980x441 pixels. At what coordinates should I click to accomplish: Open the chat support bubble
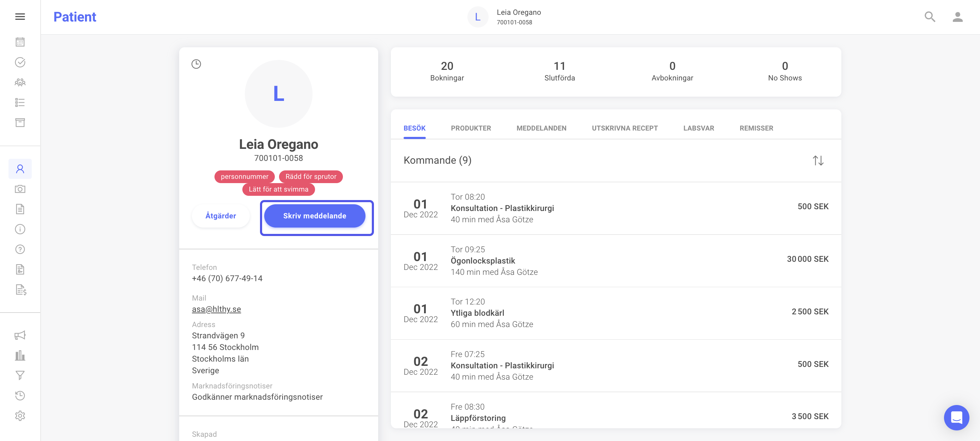pyautogui.click(x=956, y=417)
